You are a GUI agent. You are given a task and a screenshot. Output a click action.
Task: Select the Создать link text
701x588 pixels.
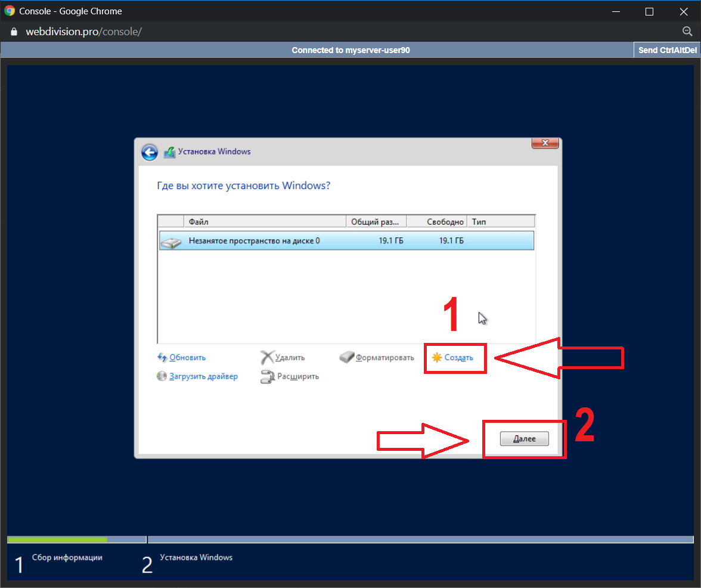point(458,358)
